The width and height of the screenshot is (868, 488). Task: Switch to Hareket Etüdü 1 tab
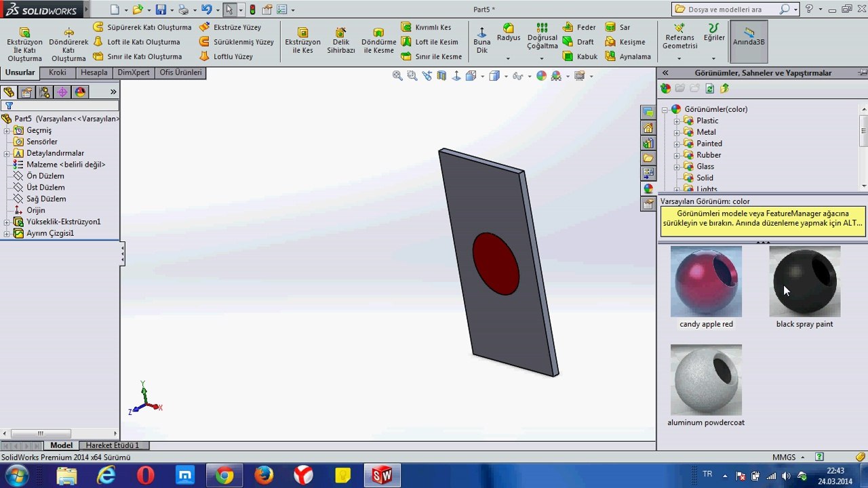point(113,445)
